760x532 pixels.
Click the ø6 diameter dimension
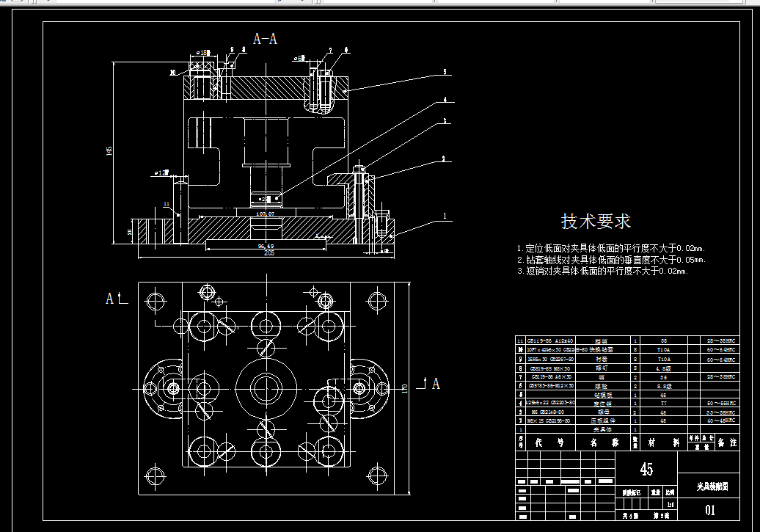coord(299,59)
